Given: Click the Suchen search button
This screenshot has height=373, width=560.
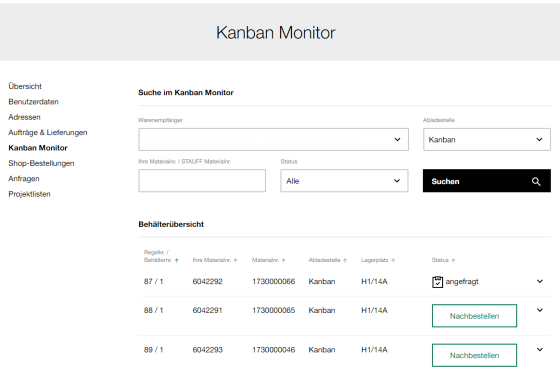Looking at the screenshot, I should tap(487, 181).
